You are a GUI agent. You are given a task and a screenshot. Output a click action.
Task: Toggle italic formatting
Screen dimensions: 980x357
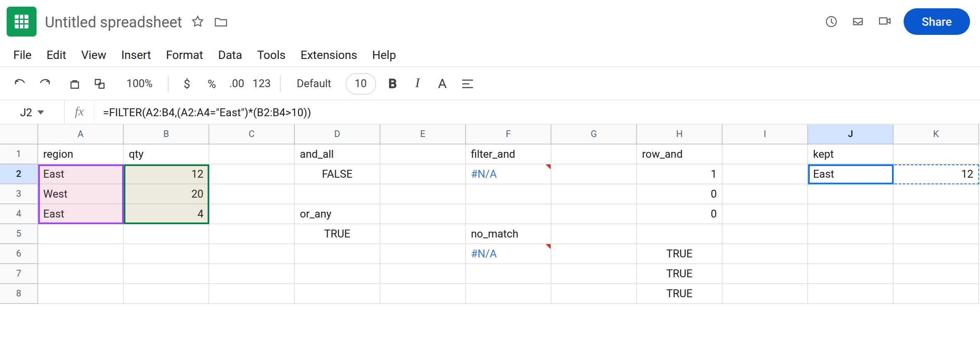417,83
